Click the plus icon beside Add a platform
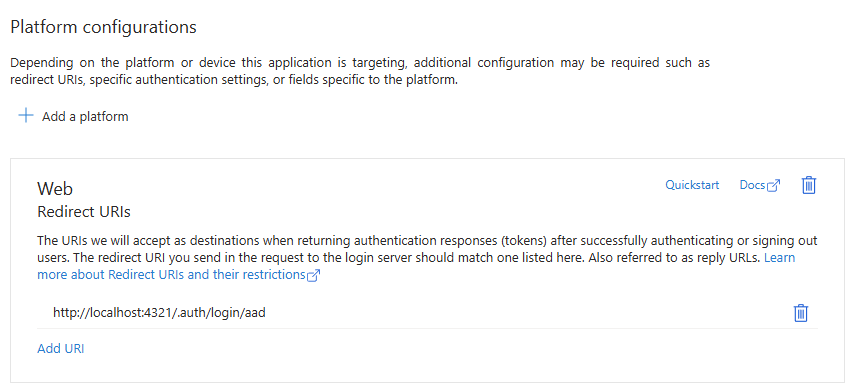Screen dimensions: 856x391 [26, 116]
